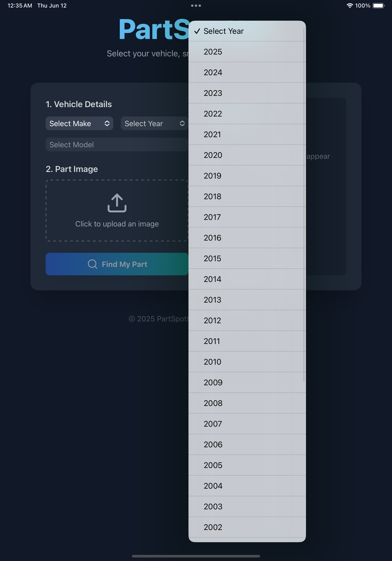Tap the Wi-Fi status icon

(x=350, y=6)
